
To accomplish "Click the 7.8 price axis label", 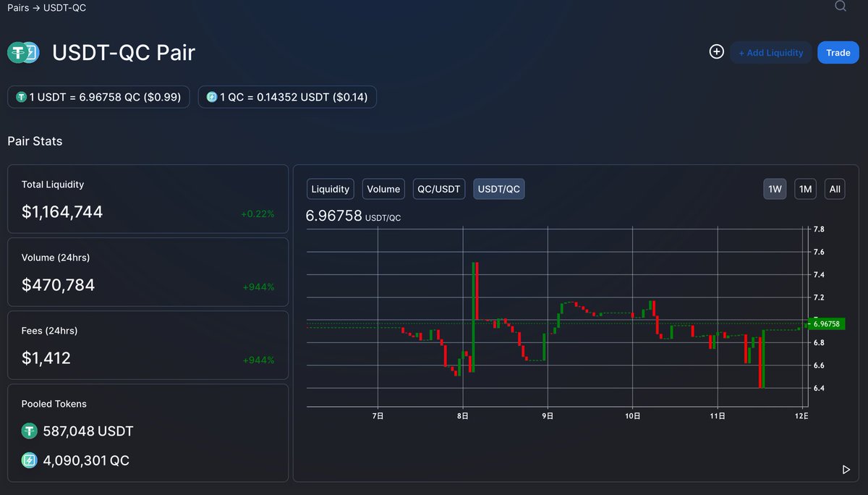I will tap(819, 229).
